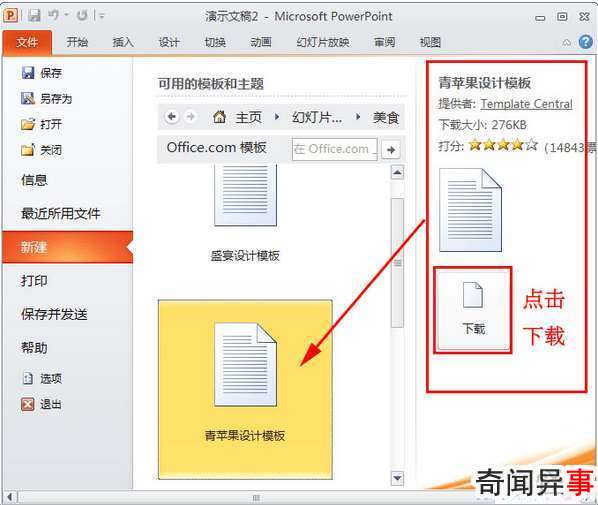Click the PowerPoint logo icon in title bar
The image size is (598, 505).
[x=10, y=15]
